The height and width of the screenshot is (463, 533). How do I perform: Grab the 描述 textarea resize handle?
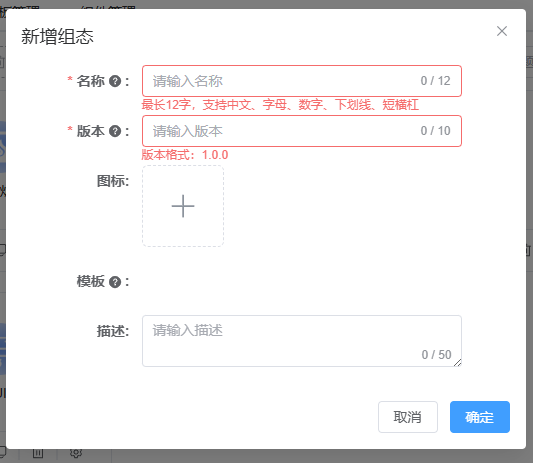458,363
